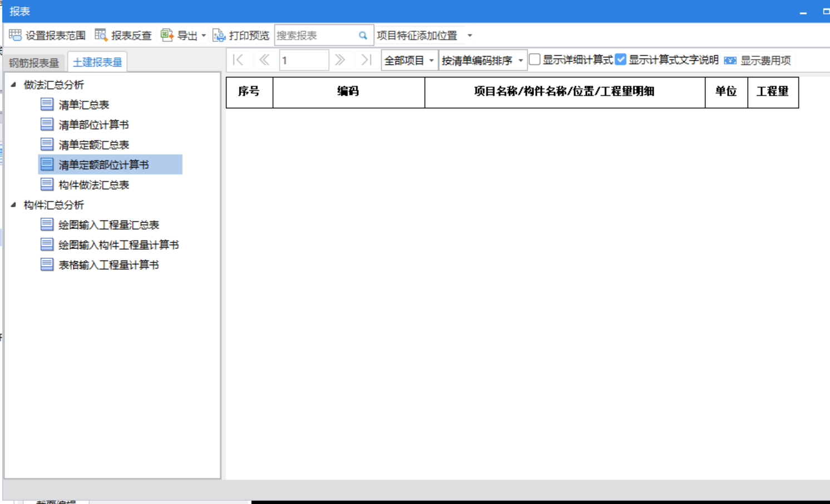Click the 设置报表范围 toolbar icon
This screenshot has width=830, height=504.
(x=15, y=35)
